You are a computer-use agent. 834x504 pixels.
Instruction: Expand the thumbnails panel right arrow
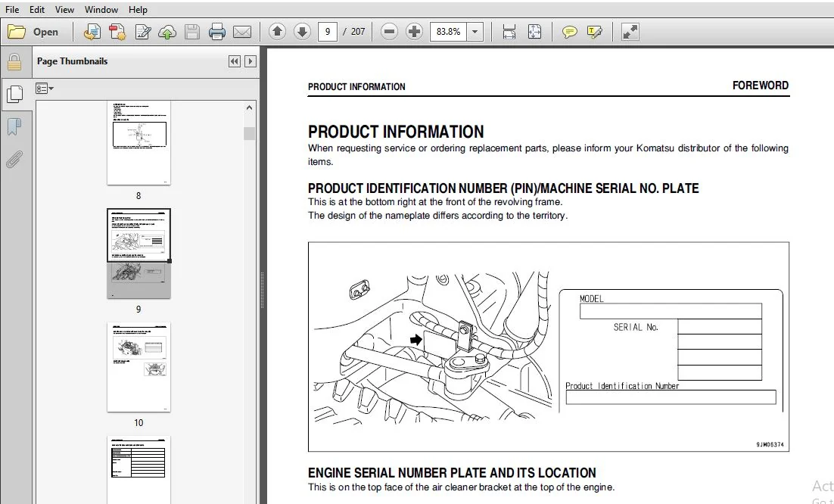(250, 61)
